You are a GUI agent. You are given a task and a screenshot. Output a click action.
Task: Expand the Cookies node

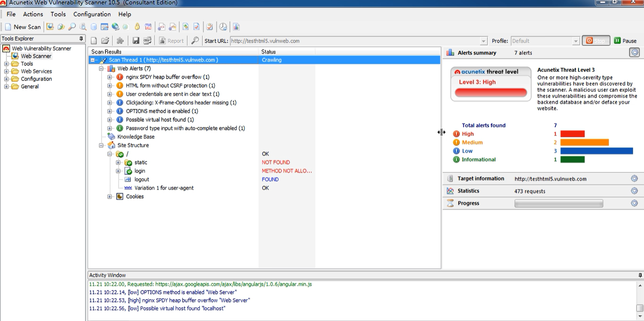click(109, 196)
